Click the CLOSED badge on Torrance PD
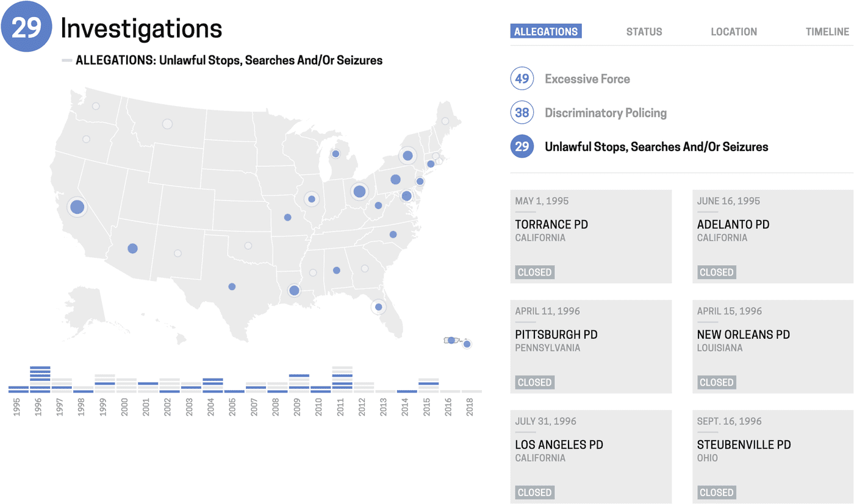Viewport: 854px width, 504px height. (535, 272)
